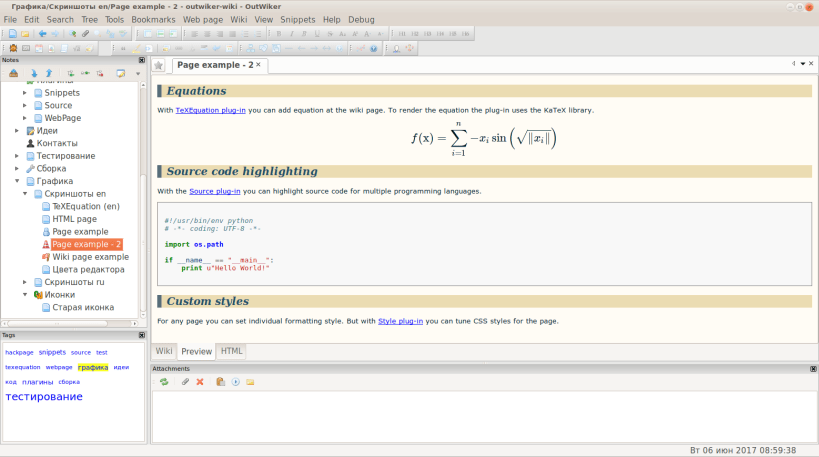The height and width of the screenshot is (457, 819).
Task: Click the remove page icon in tree toolbar
Action: pyautogui.click(x=100, y=74)
